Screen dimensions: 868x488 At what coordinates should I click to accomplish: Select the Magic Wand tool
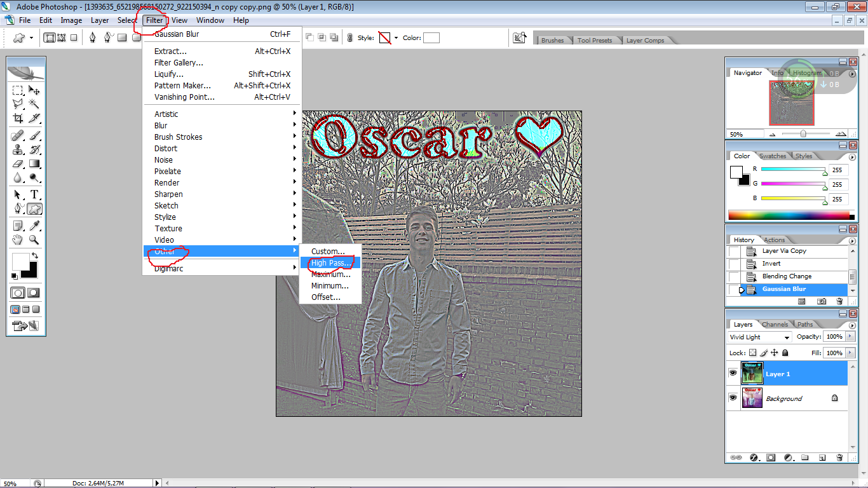pos(34,104)
